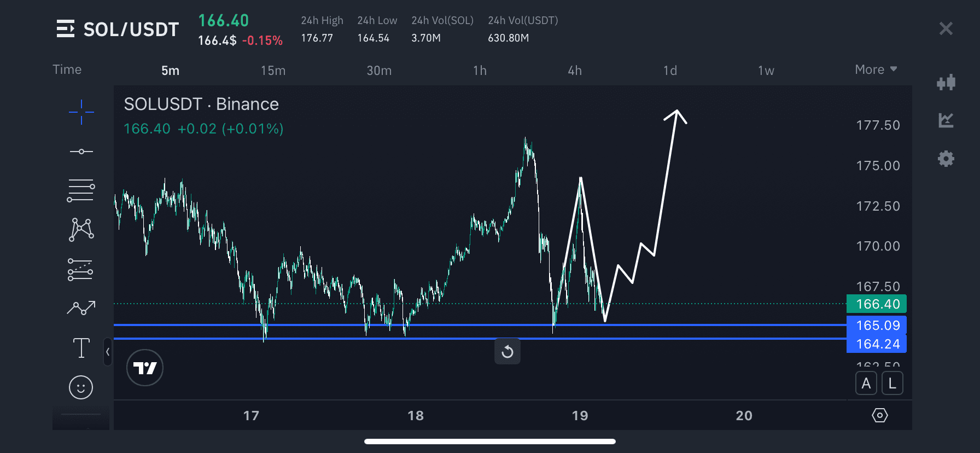Toggle logarithmic scale with the L button
The image size is (980, 453).
tap(892, 384)
